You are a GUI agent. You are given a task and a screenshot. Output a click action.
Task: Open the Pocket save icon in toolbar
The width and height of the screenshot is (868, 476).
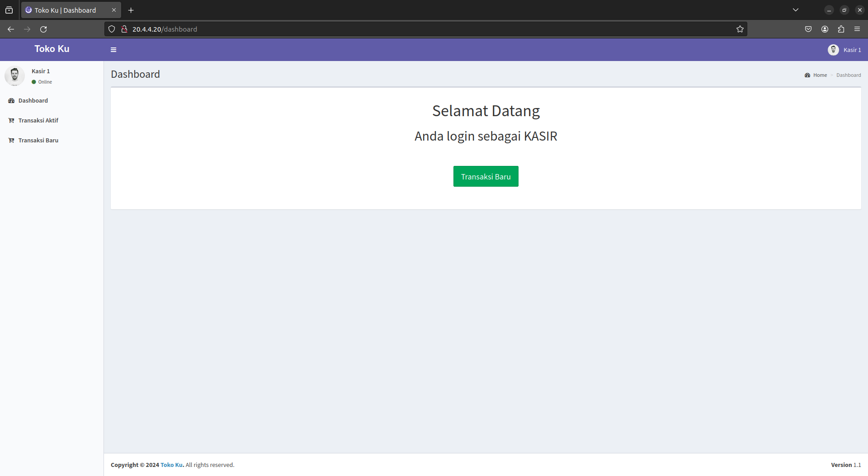pyautogui.click(x=808, y=29)
